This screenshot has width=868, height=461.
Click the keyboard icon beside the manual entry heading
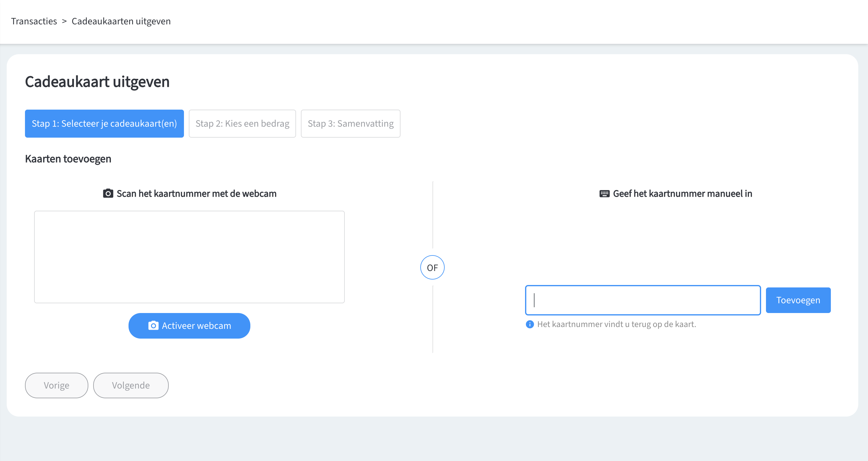tap(604, 193)
